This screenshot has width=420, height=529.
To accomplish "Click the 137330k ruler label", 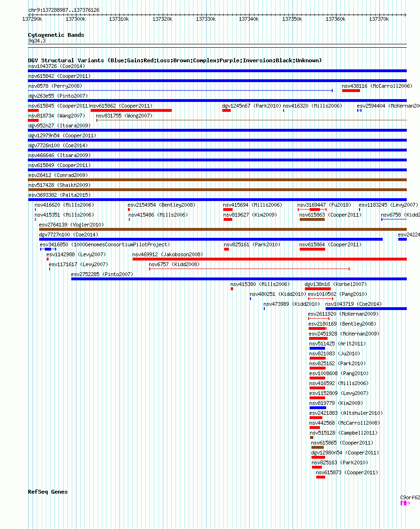I will 205,19.
